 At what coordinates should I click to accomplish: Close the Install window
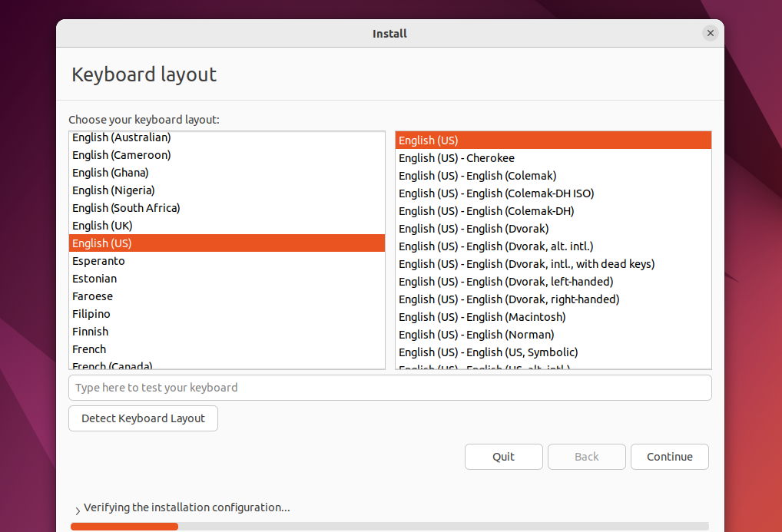[x=711, y=34]
